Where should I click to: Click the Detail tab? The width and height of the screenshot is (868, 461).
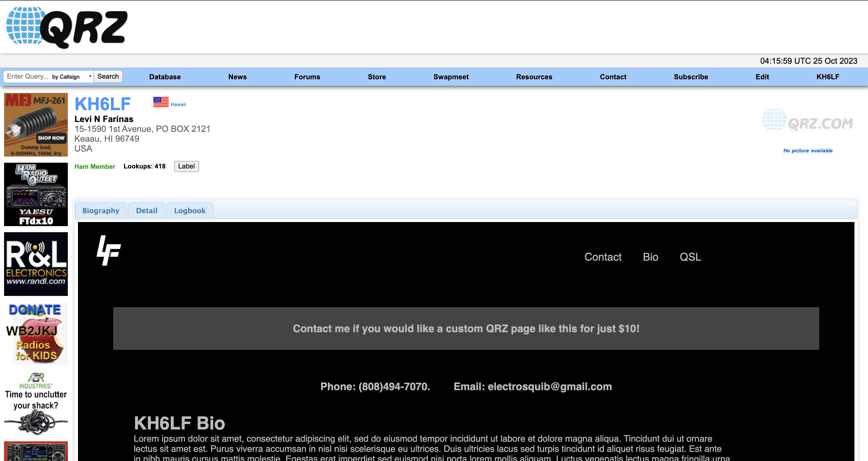146,210
